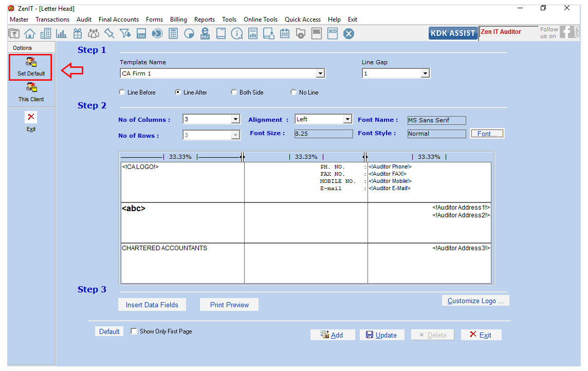Click the home icon in the toolbar
The image size is (588, 371).
click(x=30, y=33)
